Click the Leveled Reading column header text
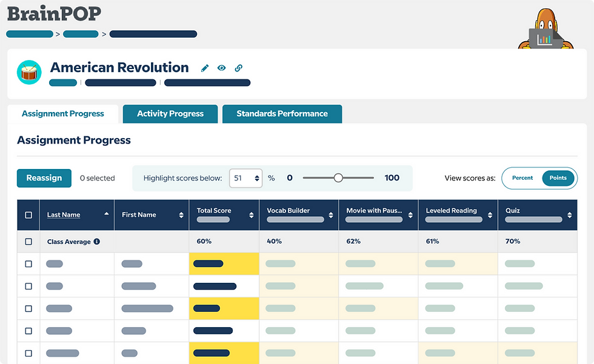Image resolution: width=594 pixels, height=364 pixels. [451, 210]
